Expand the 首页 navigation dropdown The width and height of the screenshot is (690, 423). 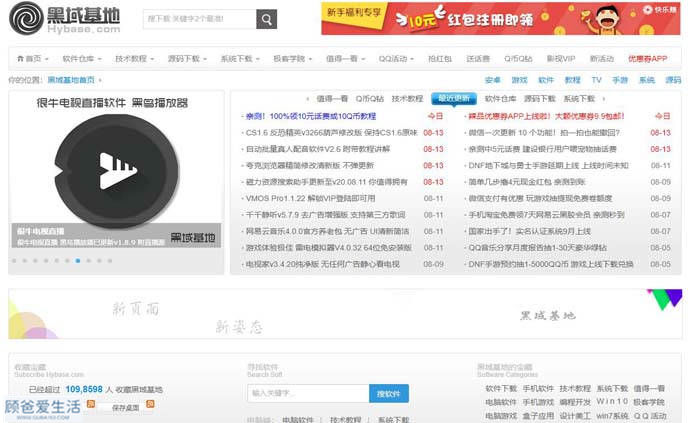33,59
